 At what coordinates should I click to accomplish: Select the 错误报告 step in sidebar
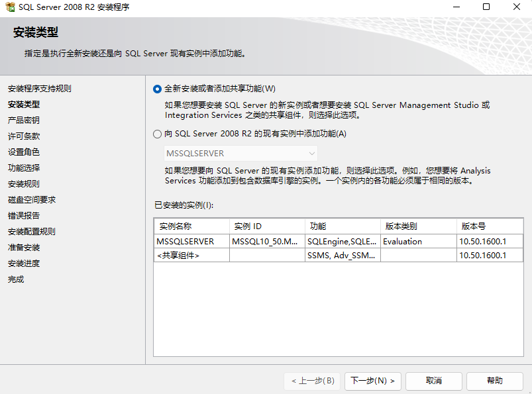(x=24, y=216)
